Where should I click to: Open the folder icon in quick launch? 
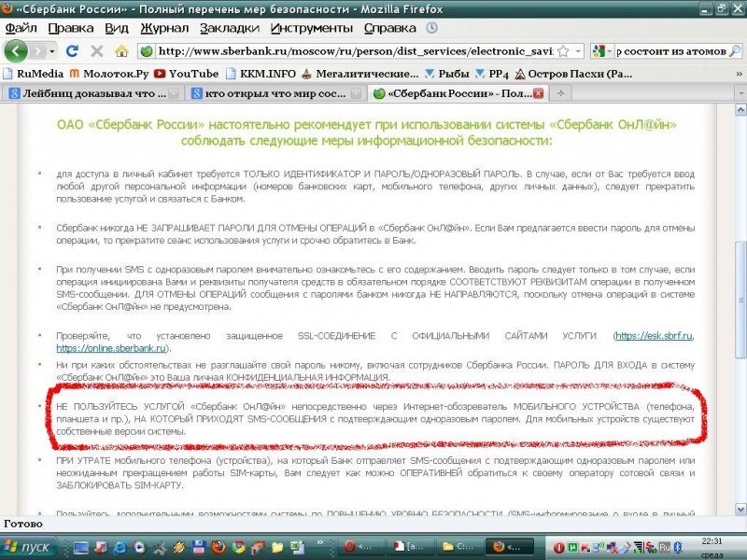(277, 547)
